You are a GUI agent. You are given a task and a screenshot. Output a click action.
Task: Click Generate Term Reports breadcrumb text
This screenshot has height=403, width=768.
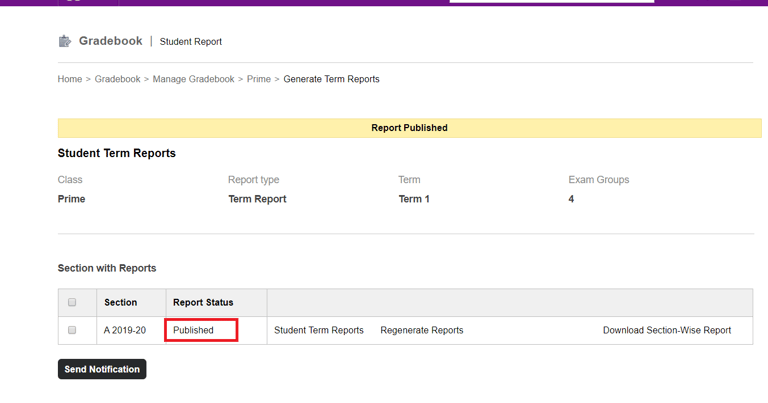point(331,79)
